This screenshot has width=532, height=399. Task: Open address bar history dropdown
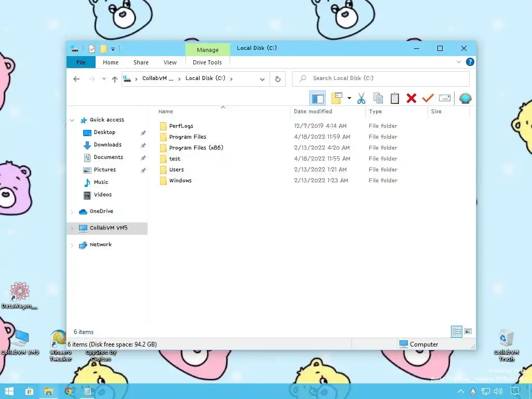click(x=262, y=79)
